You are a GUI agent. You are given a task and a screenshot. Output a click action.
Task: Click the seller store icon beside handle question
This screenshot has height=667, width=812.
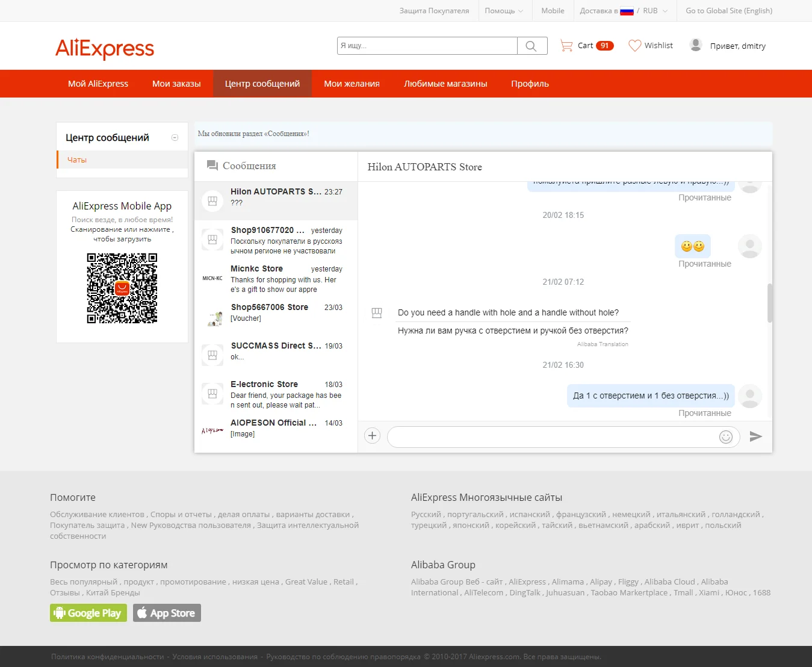coord(377,313)
